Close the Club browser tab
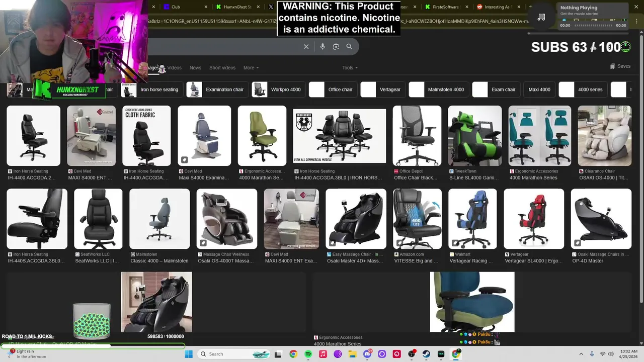Screen dimensions: 644x362 tap(206, 7)
